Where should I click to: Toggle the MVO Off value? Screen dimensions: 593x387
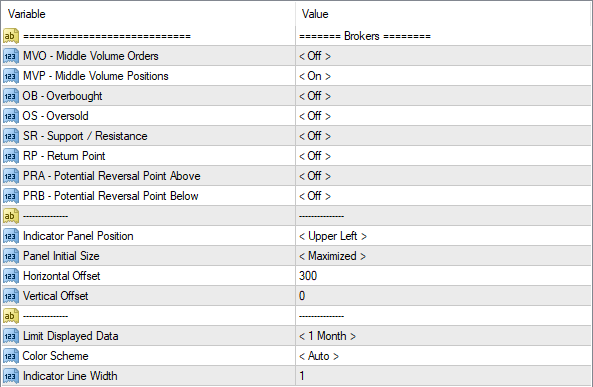point(315,56)
